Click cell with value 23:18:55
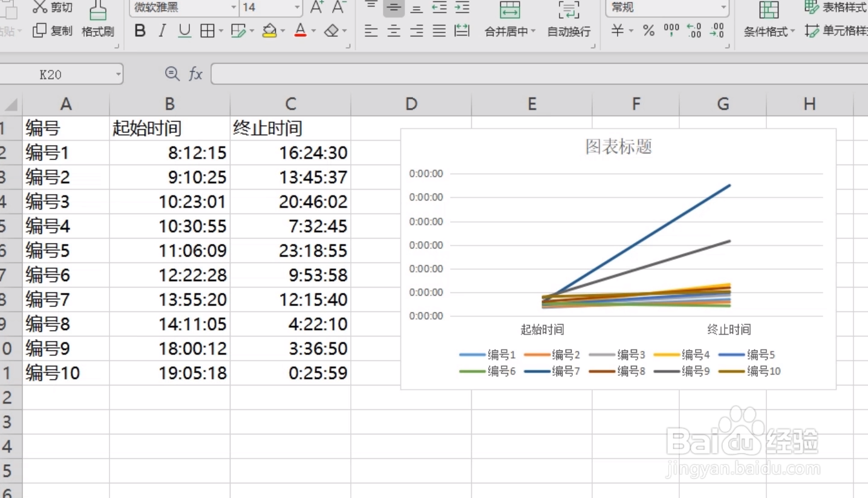 tap(291, 251)
